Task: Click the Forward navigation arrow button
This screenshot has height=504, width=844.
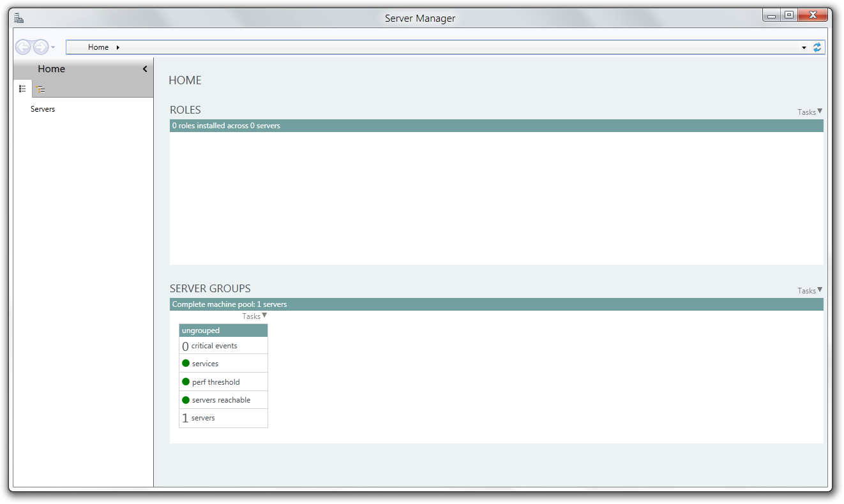Action: tap(41, 47)
